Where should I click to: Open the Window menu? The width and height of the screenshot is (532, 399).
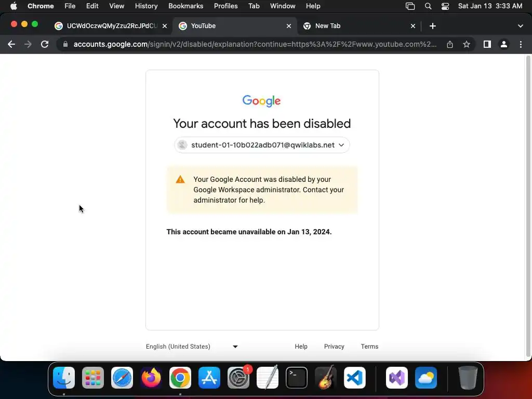(x=283, y=6)
